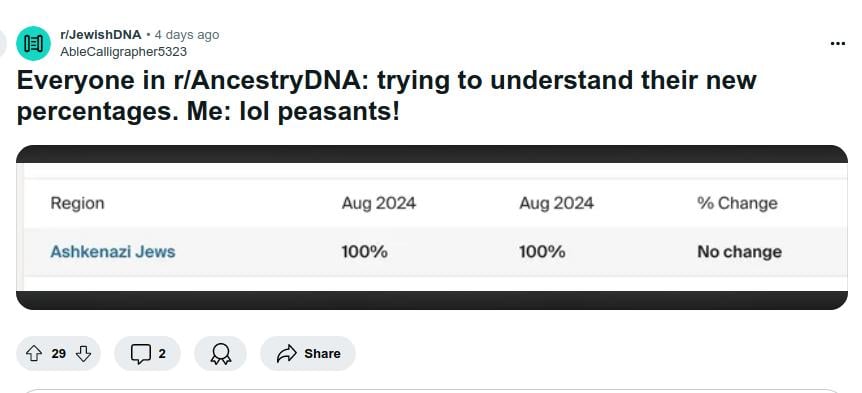Click the % Change column header
862x393 pixels.
pos(737,203)
